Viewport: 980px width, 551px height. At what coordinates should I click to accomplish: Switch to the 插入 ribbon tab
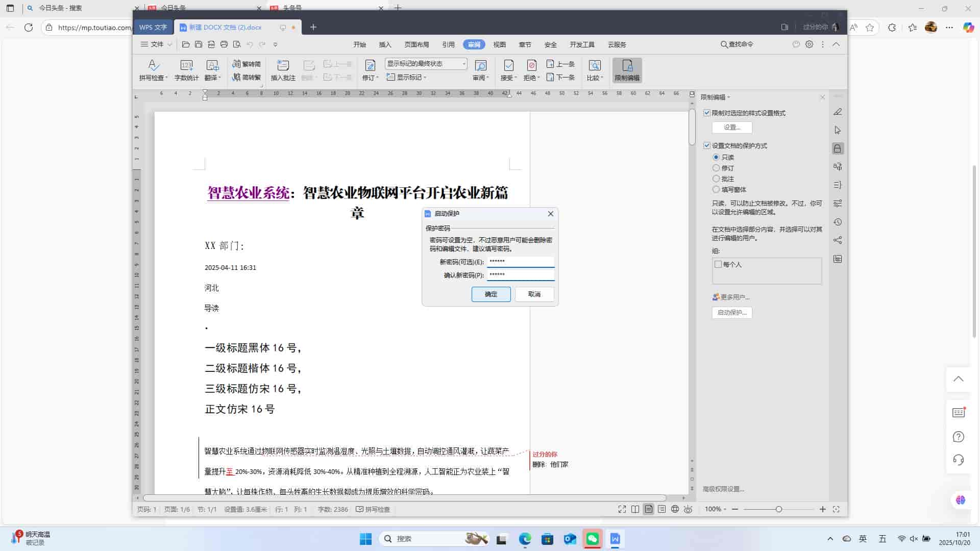(x=385, y=44)
